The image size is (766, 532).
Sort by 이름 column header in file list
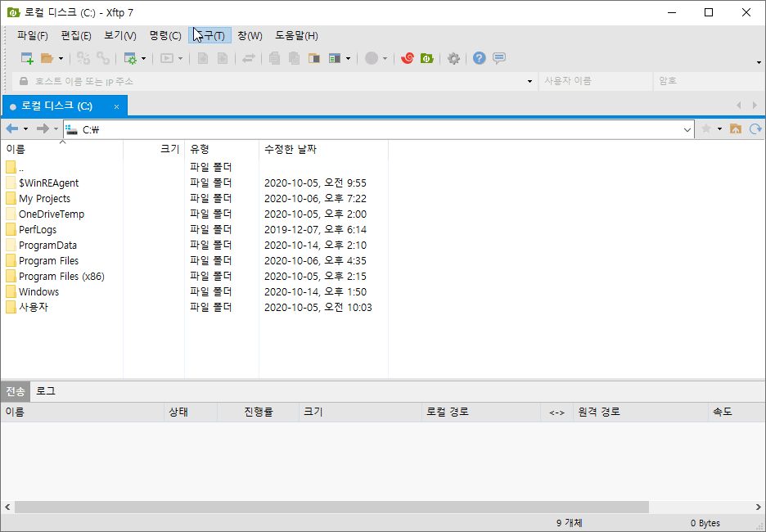point(62,150)
